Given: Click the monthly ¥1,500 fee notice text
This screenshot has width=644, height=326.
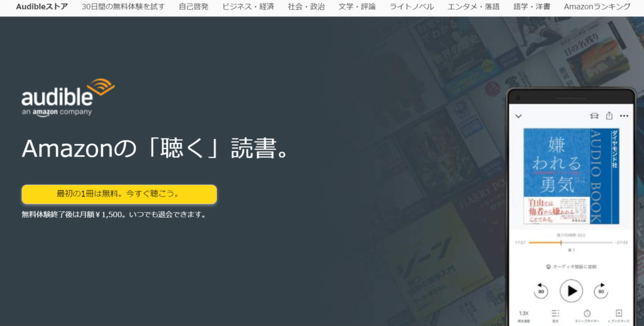Looking at the screenshot, I should click(x=114, y=215).
